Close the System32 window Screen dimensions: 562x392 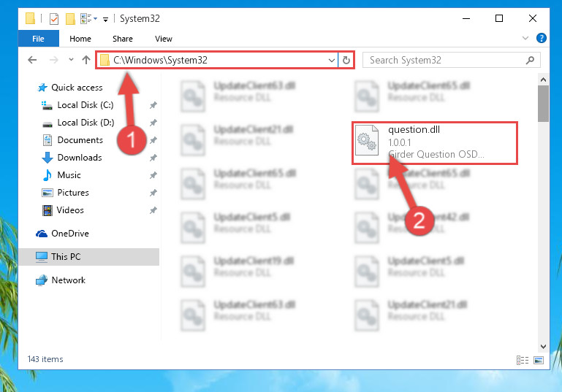[x=533, y=19]
